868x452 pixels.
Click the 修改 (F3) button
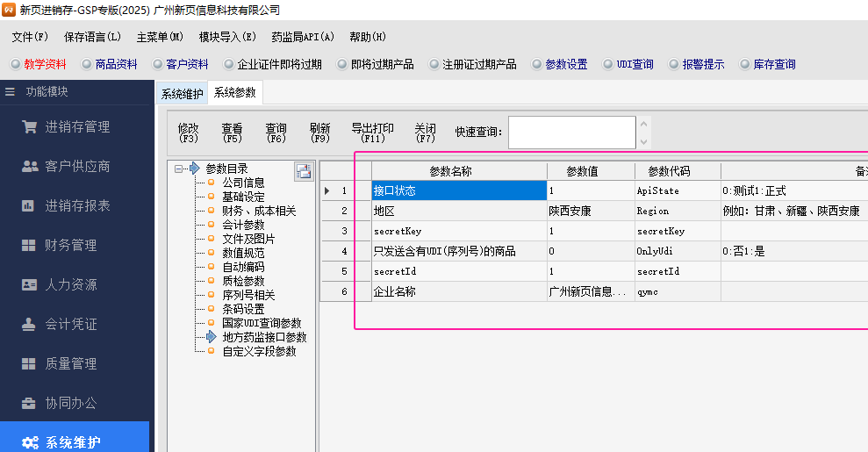click(188, 133)
